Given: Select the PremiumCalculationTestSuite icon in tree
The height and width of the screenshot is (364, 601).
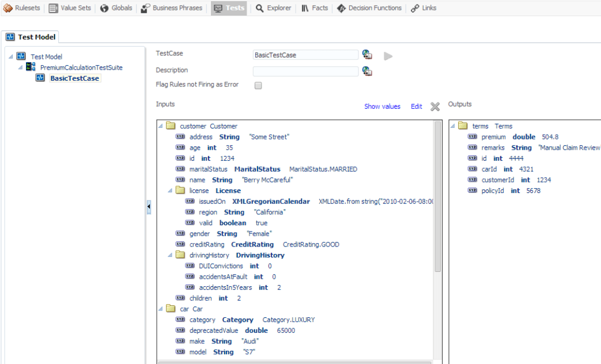Looking at the screenshot, I should tap(31, 67).
